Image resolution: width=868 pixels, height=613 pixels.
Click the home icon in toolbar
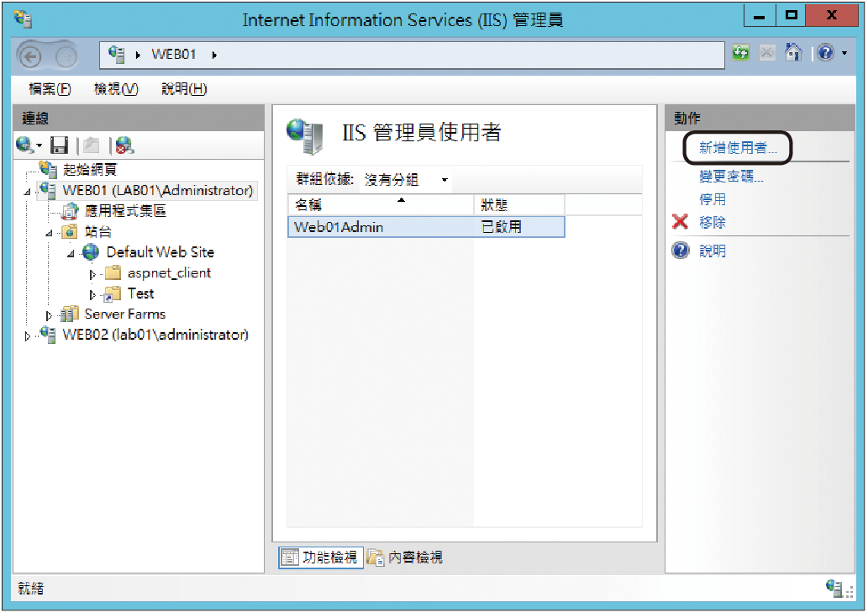pos(793,53)
